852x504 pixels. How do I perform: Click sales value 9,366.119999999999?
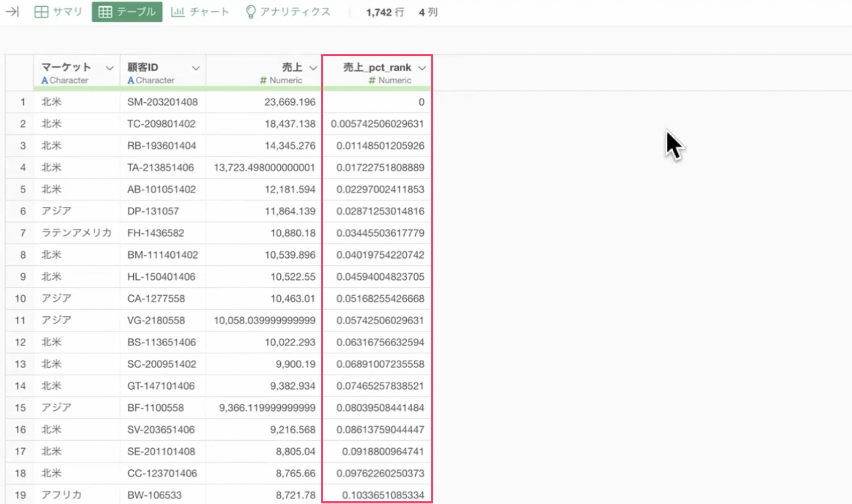(x=267, y=407)
